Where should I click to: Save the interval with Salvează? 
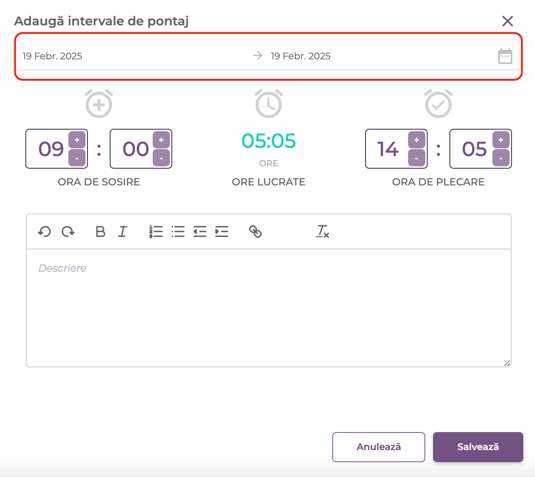478,447
